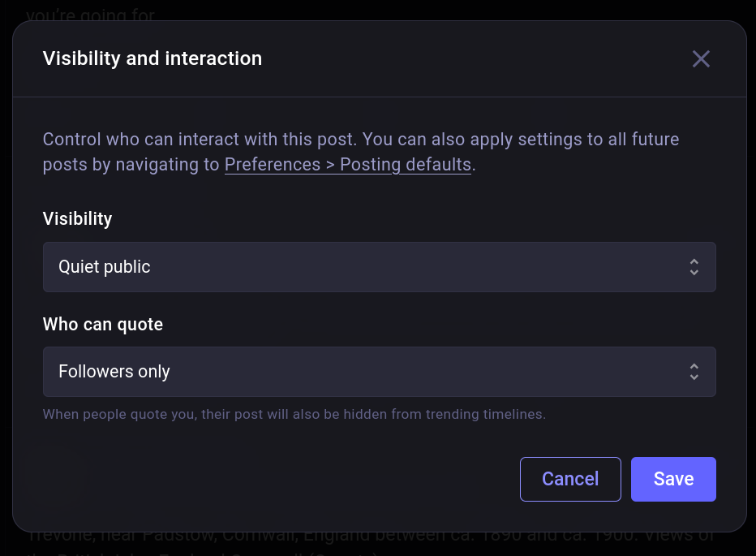Click the chevron icon beside Followers only
The image size is (756, 556).
(694, 372)
